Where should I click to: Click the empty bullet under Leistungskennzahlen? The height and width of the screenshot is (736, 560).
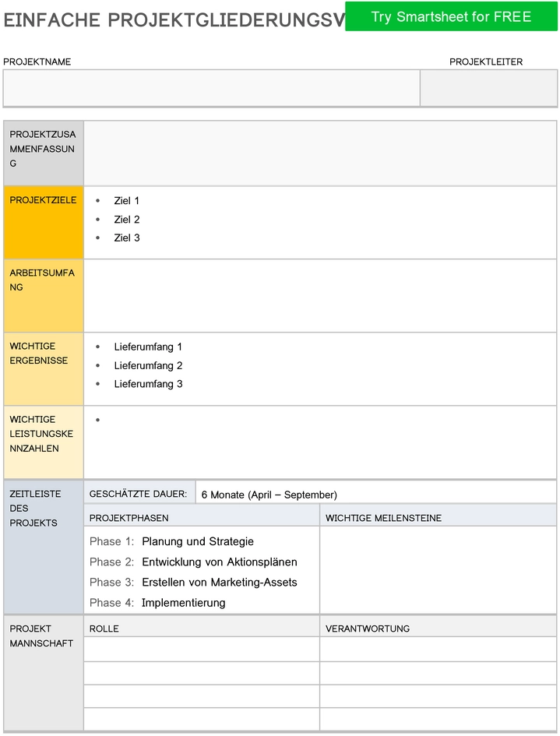click(x=97, y=420)
